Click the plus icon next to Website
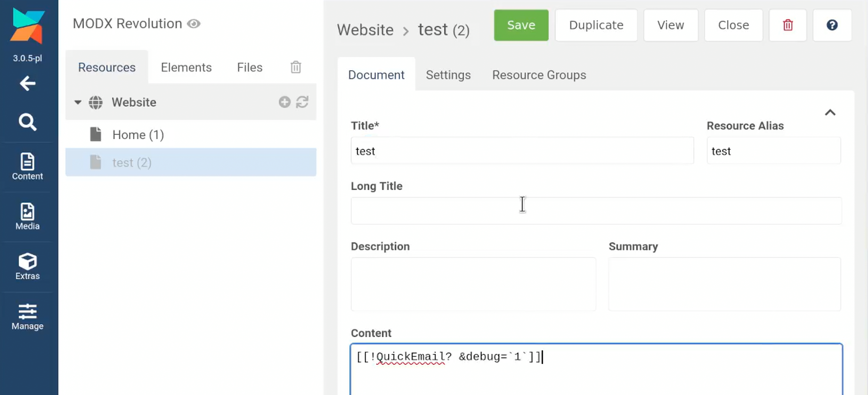Image resolution: width=868 pixels, height=395 pixels. (284, 102)
